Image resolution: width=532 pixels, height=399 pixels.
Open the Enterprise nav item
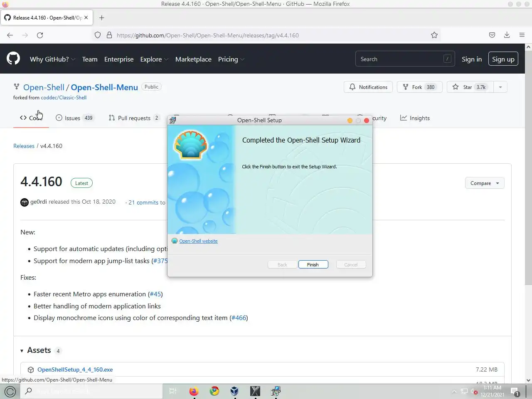pos(119,59)
